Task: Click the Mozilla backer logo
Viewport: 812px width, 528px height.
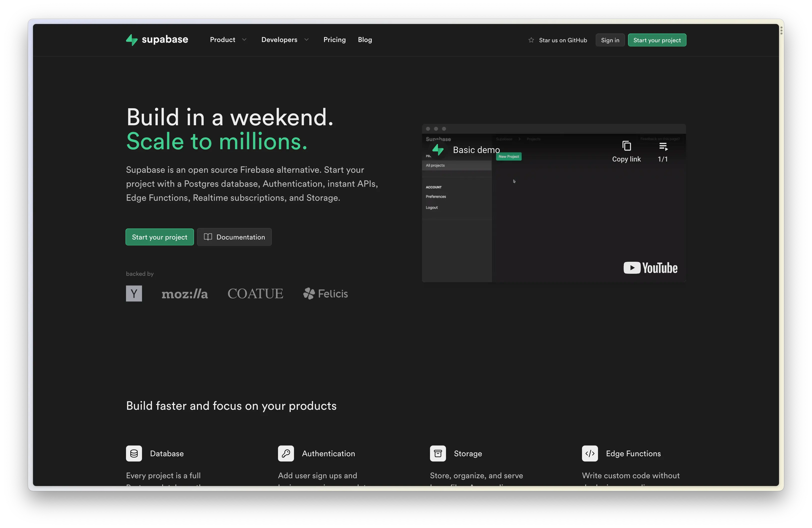Action: pos(184,294)
